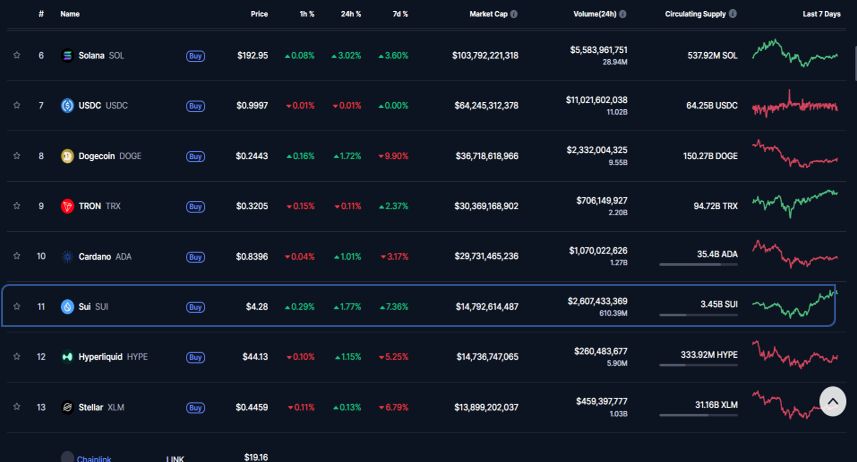Click the Market Cap info icon
Viewport: 857px width, 462px height.
pyautogui.click(x=514, y=14)
